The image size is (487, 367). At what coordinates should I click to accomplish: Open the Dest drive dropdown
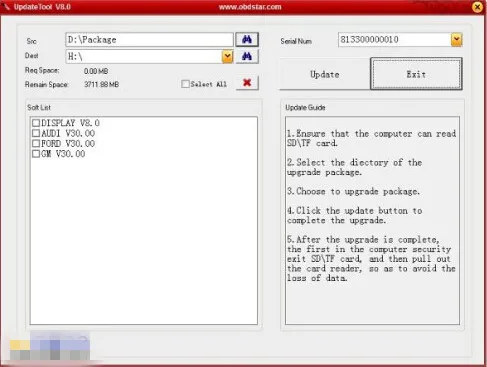pyautogui.click(x=227, y=56)
